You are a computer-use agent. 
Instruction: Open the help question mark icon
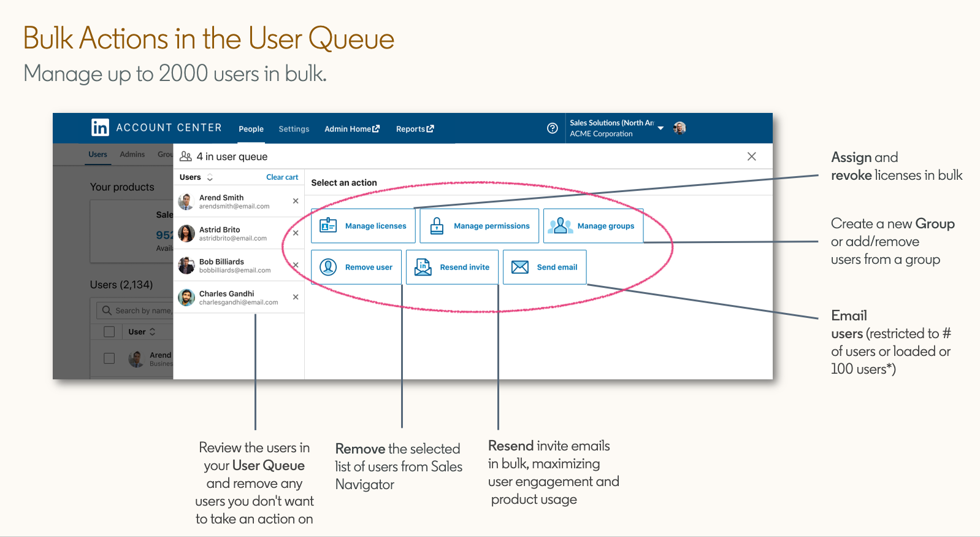[x=553, y=128]
